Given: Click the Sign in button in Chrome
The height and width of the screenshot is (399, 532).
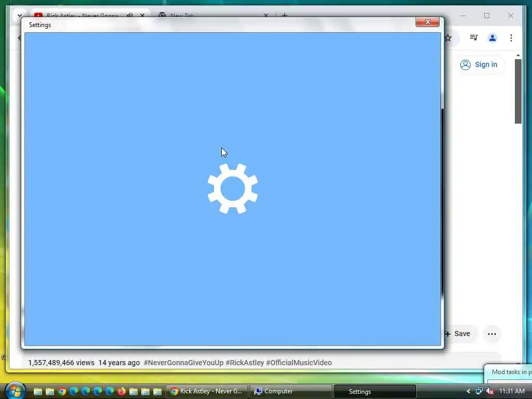Looking at the screenshot, I should click(478, 64).
